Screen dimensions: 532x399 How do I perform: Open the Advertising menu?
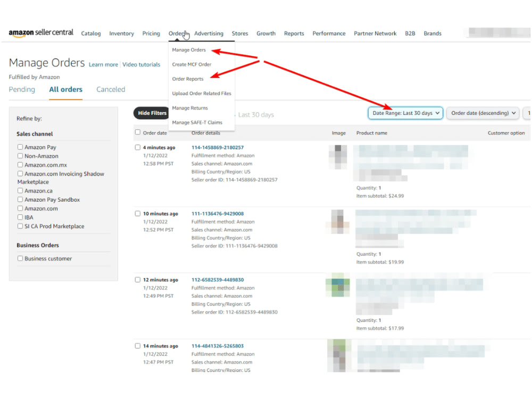(209, 33)
